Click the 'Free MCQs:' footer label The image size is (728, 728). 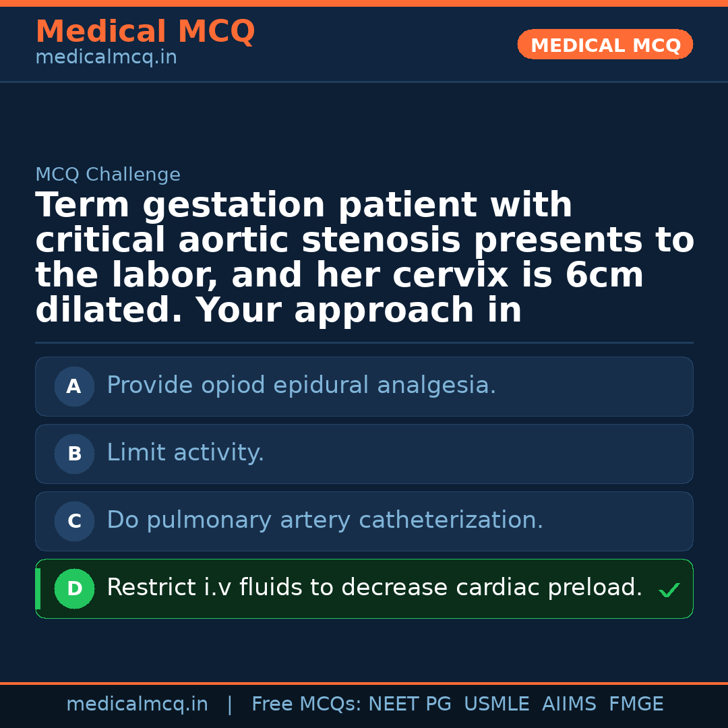[307, 704]
